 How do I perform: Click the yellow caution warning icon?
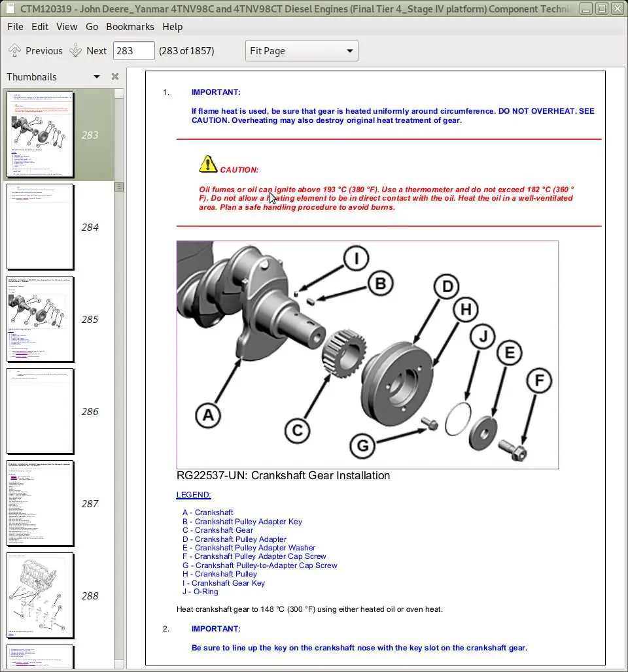pos(208,163)
